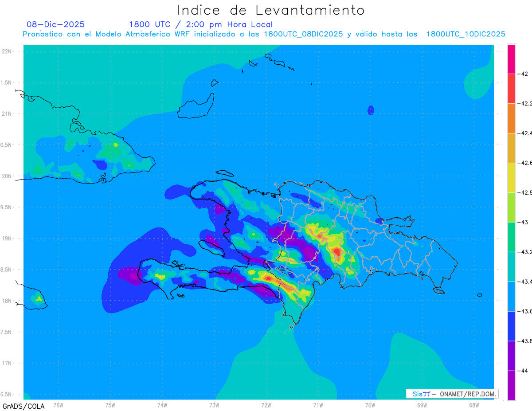Image resolution: width=532 pixels, height=411 pixels.
Task: Click the '71W' longitude label
Action: pyautogui.click(x=318, y=404)
